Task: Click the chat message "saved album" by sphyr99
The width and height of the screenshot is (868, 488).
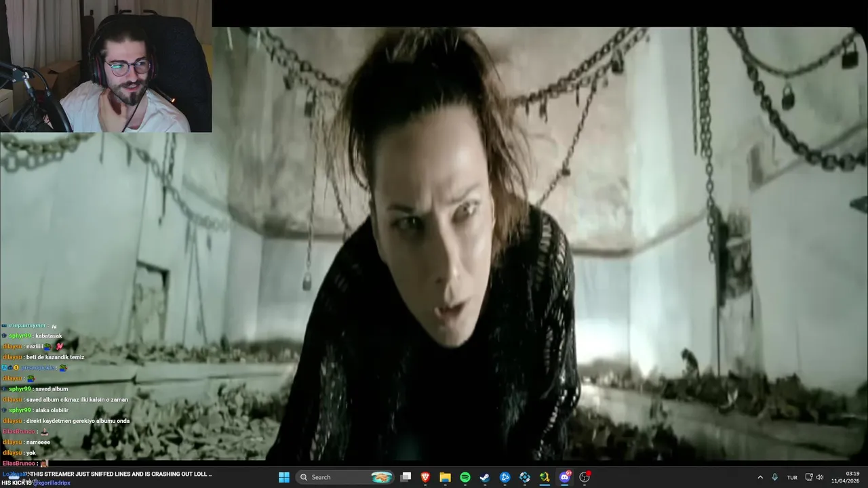Action: point(52,389)
